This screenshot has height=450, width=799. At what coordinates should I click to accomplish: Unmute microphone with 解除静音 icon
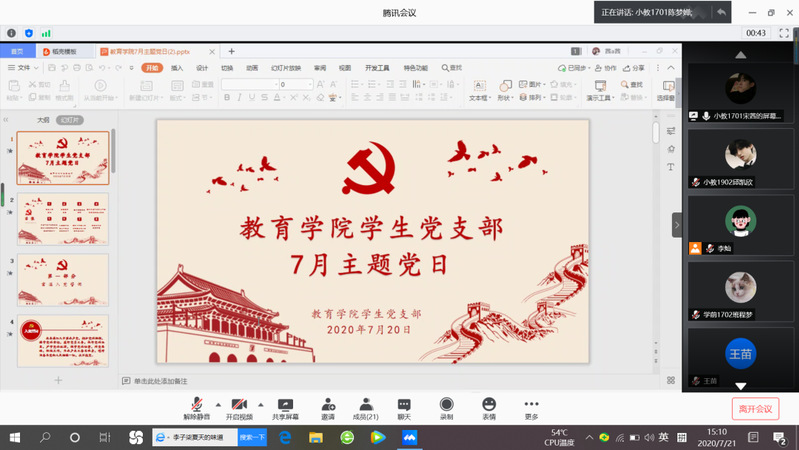point(197,404)
